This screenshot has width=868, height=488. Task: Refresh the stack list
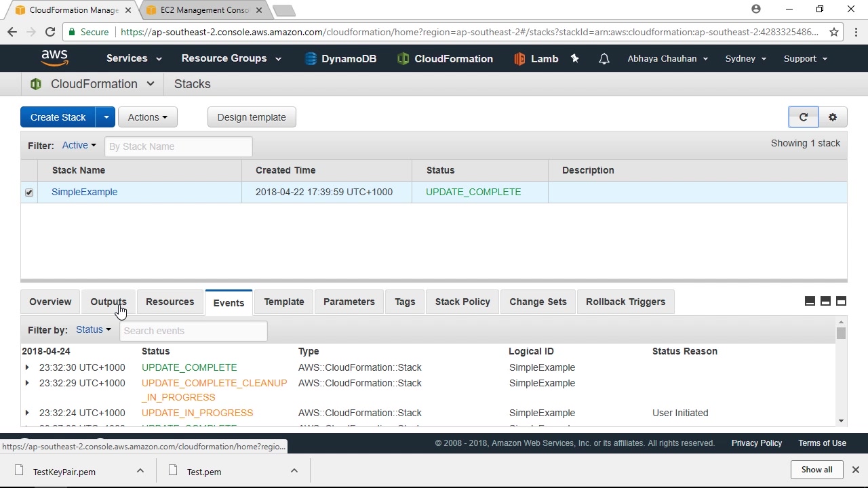pyautogui.click(x=804, y=117)
